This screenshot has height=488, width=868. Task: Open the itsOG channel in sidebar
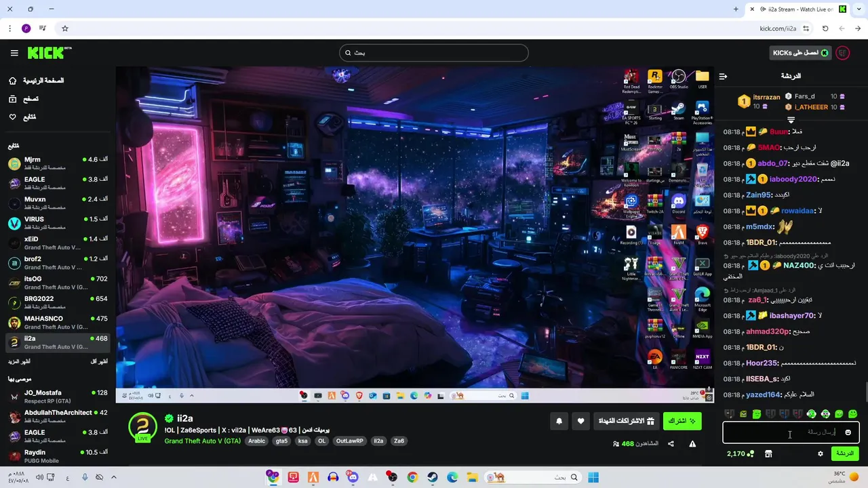point(58,283)
